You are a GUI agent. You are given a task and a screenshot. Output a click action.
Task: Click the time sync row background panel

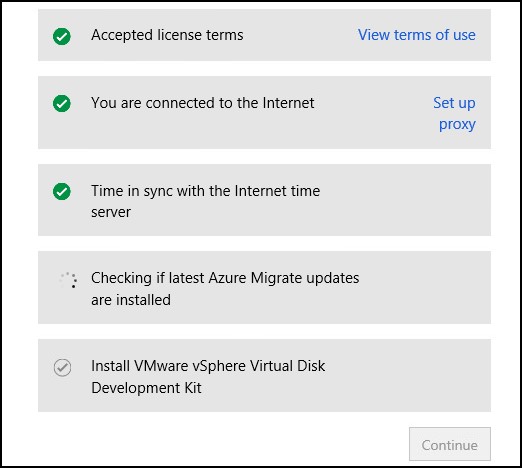[x=264, y=200]
